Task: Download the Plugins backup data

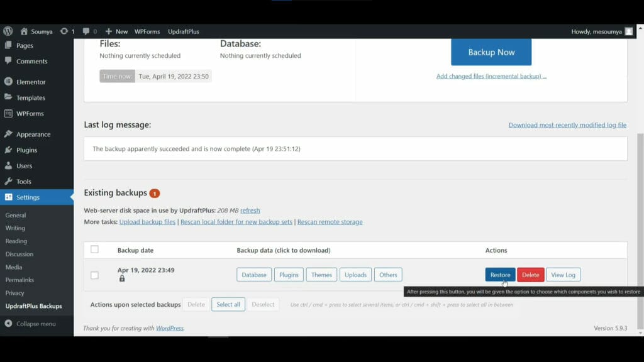Action: (289, 275)
